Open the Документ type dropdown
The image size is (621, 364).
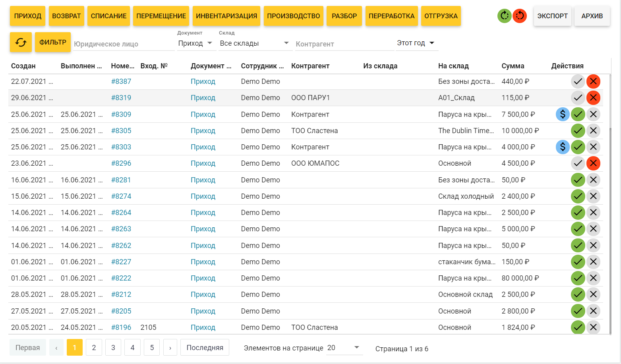click(x=195, y=43)
